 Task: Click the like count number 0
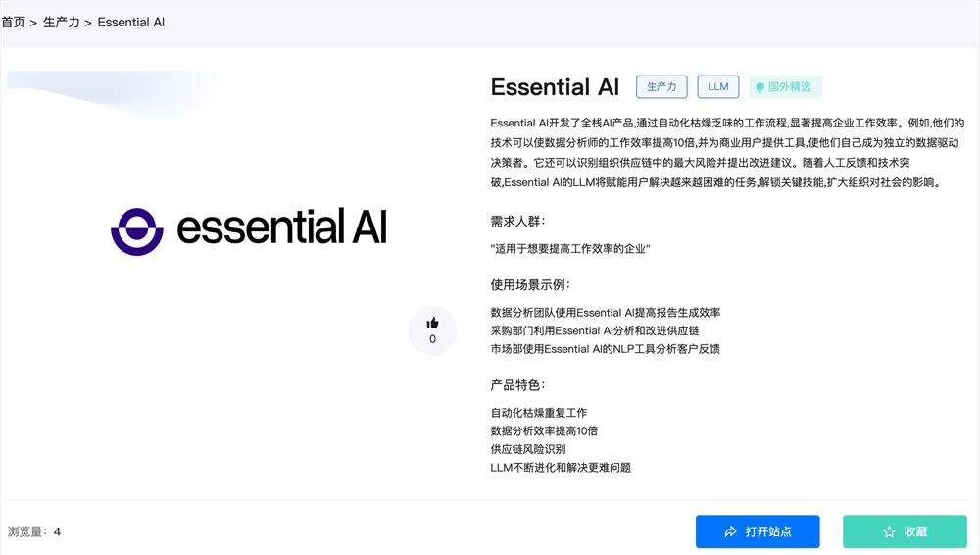432,339
